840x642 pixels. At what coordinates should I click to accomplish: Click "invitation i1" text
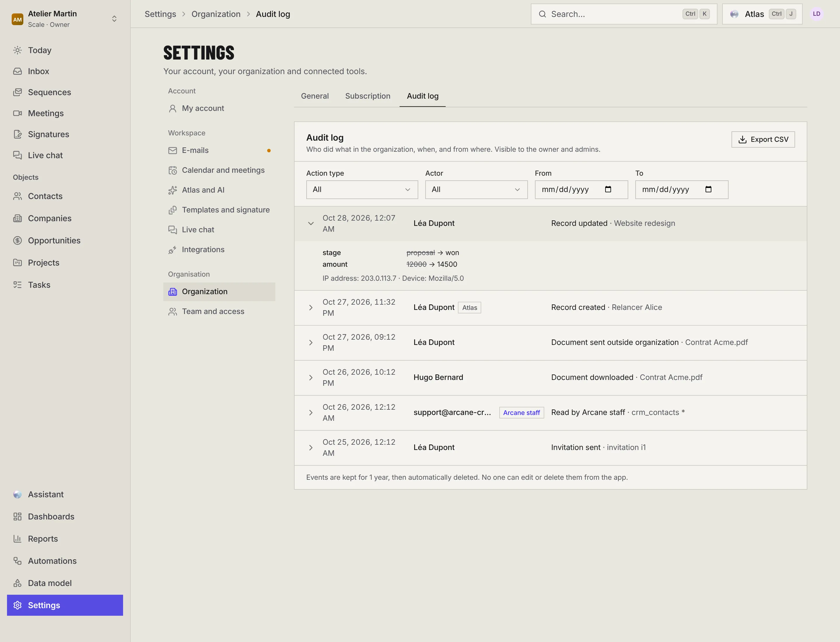coord(626,447)
